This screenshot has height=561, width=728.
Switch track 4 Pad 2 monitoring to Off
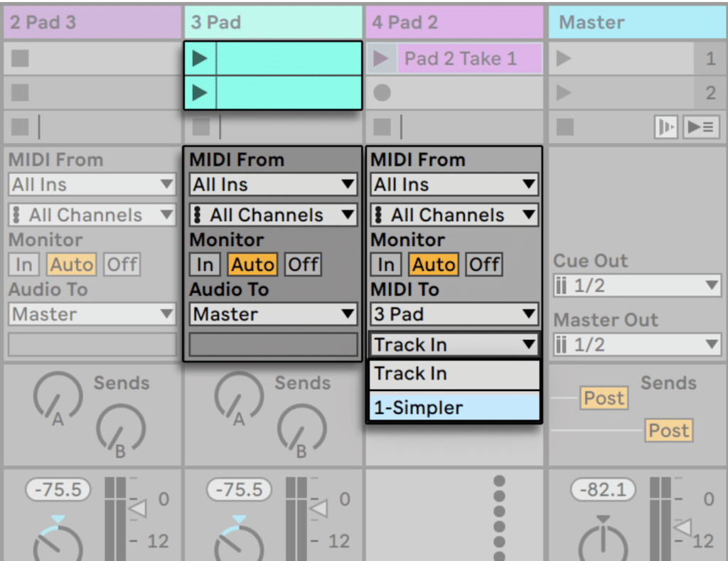coord(483,264)
